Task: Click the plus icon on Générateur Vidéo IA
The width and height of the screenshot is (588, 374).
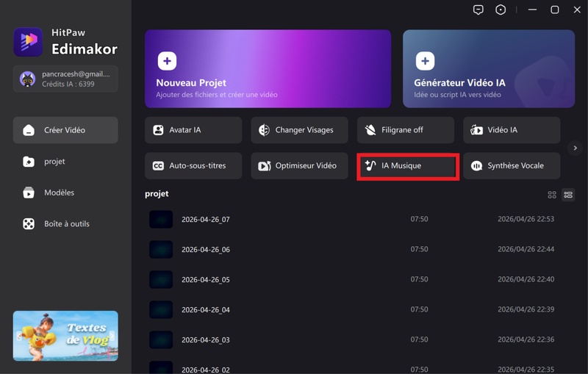Action: click(x=426, y=61)
